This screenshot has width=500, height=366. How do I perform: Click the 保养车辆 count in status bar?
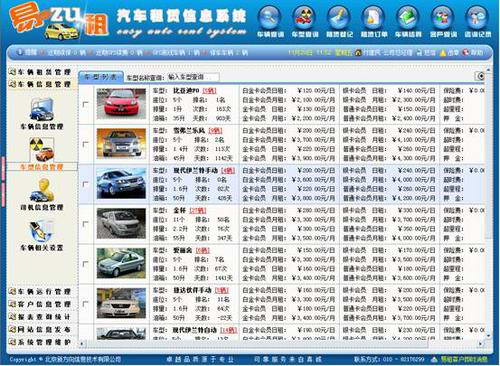tap(229, 52)
